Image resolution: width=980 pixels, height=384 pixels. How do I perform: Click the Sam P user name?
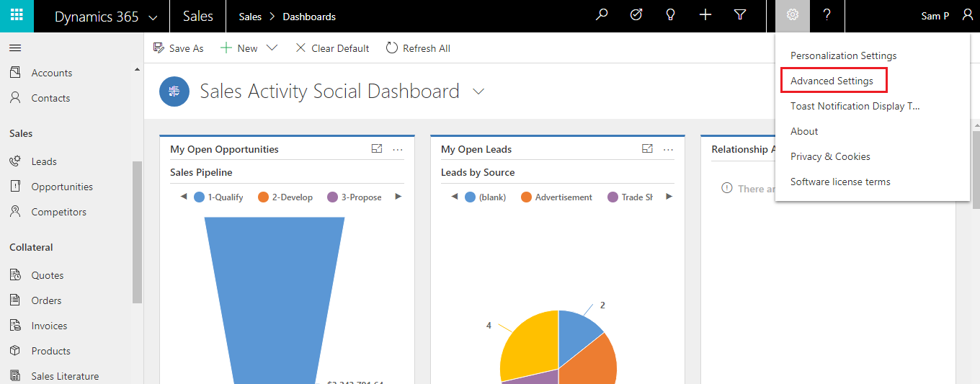tap(935, 16)
